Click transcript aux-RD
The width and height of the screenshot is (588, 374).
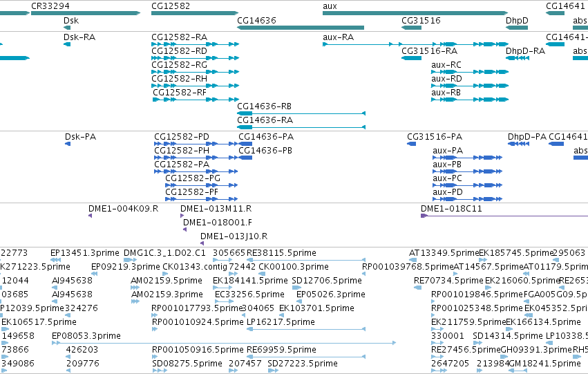pyautogui.click(x=446, y=79)
